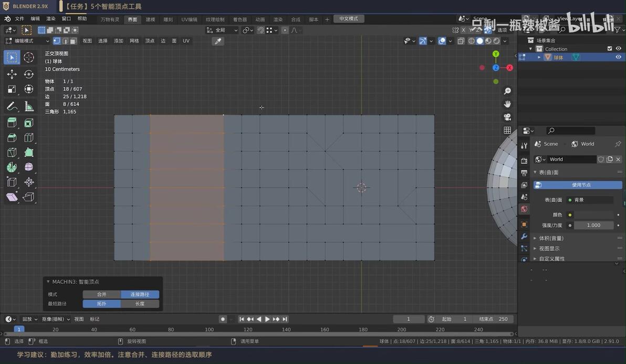
Task: Select the Shear tool
Action: 12,197
